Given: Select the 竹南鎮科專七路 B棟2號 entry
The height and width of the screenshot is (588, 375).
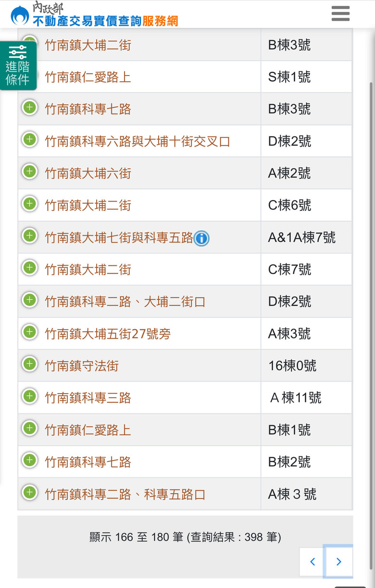Looking at the screenshot, I should [88, 463].
